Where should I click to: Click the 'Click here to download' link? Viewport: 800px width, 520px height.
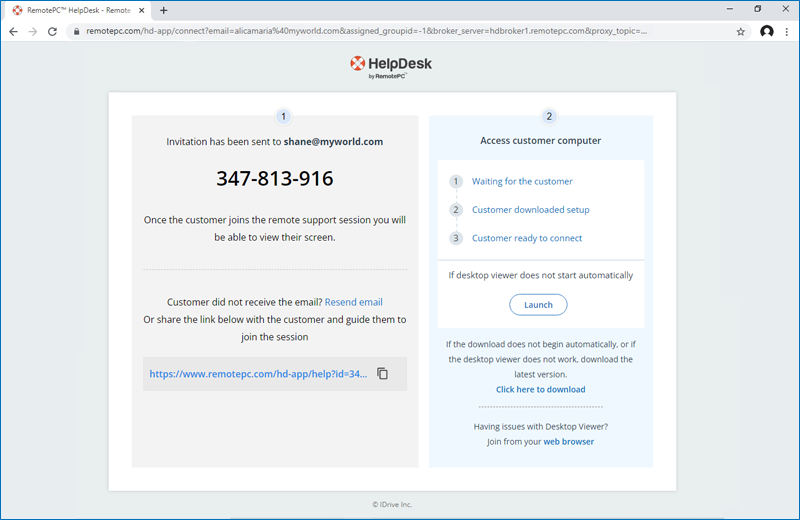[540, 389]
